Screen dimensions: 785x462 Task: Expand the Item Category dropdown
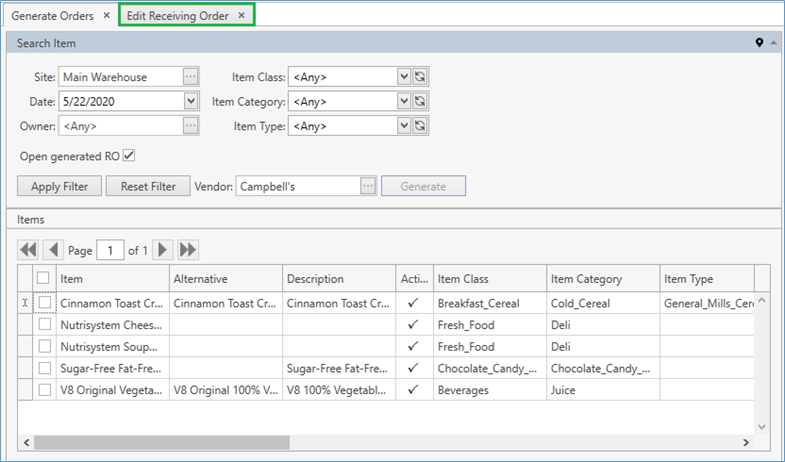tap(404, 101)
